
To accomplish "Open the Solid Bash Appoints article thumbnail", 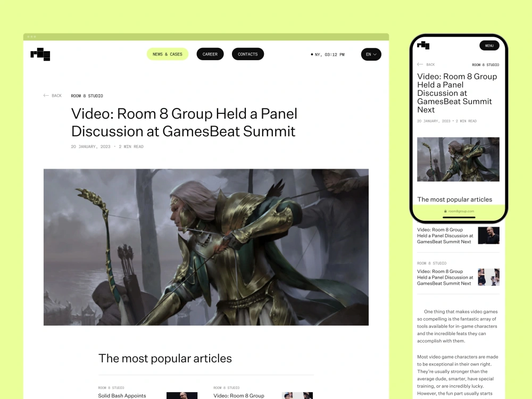I will 182,396.
